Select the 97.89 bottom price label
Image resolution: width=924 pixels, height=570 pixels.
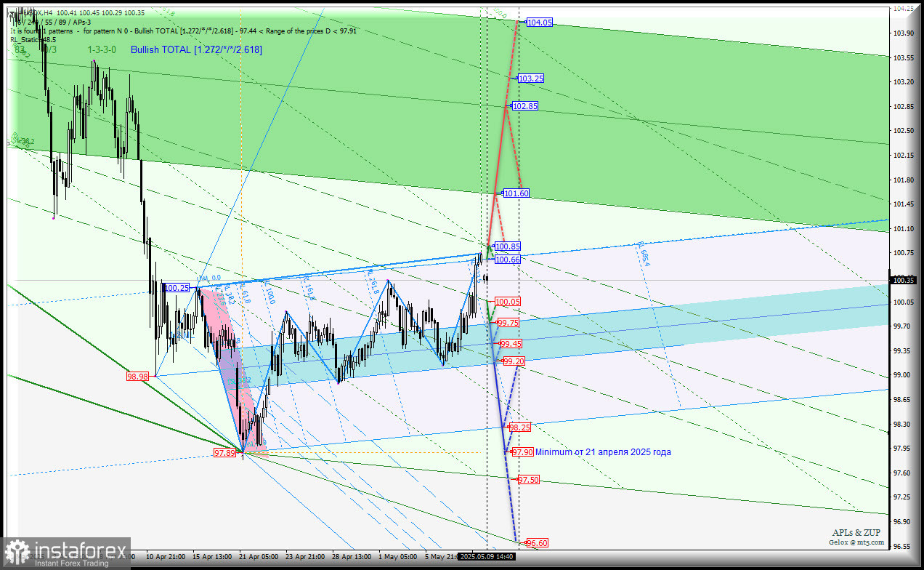coord(224,453)
